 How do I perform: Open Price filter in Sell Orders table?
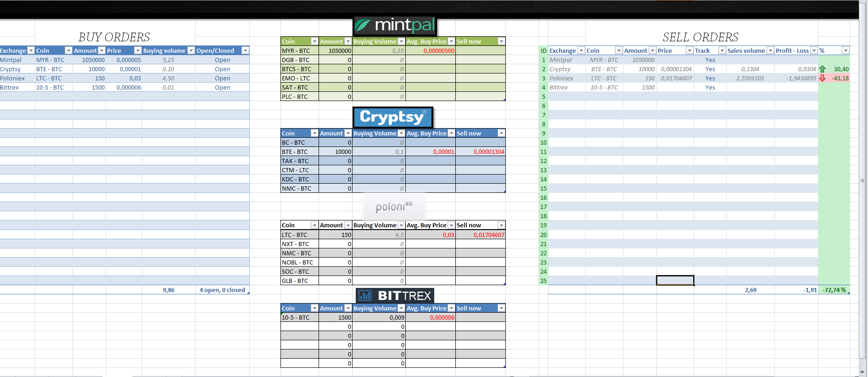pyautogui.click(x=689, y=51)
